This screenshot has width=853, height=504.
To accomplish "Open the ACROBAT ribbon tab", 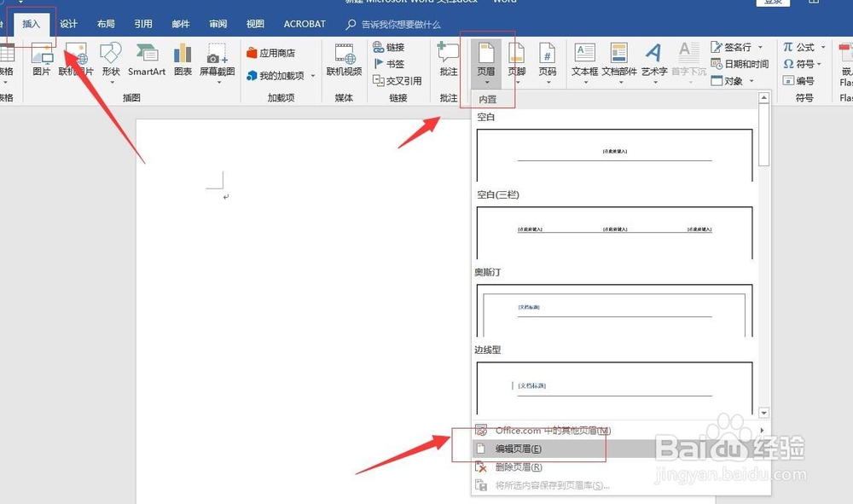I will 304,23.
